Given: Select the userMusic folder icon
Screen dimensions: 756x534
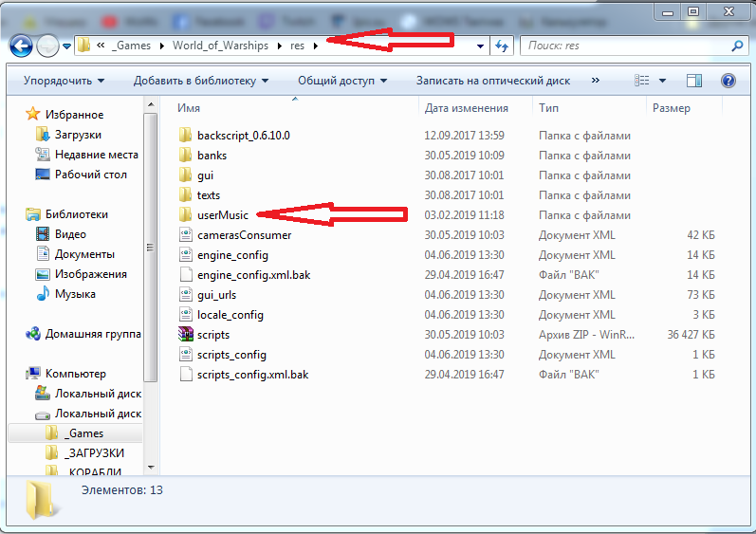Looking at the screenshot, I should pos(185,215).
